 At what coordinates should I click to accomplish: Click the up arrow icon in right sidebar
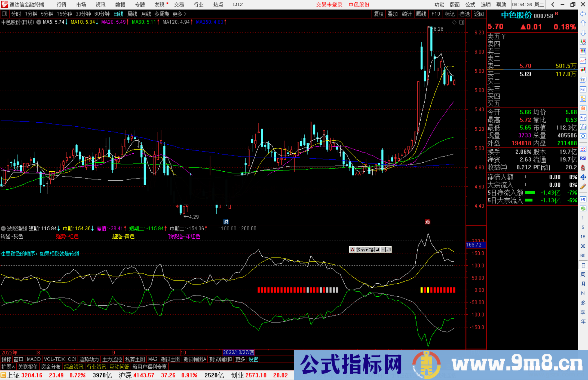[x=583, y=23]
